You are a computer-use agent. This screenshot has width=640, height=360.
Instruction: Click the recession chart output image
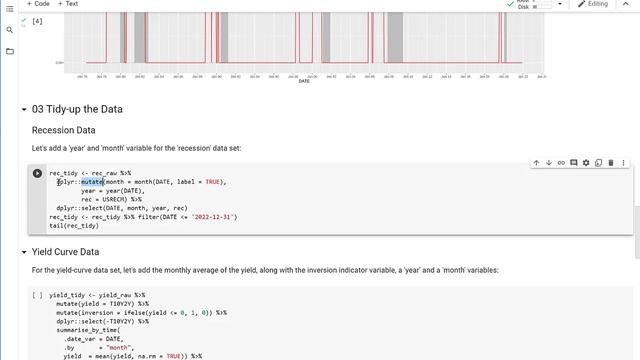pyautogui.click(x=304, y=47)
